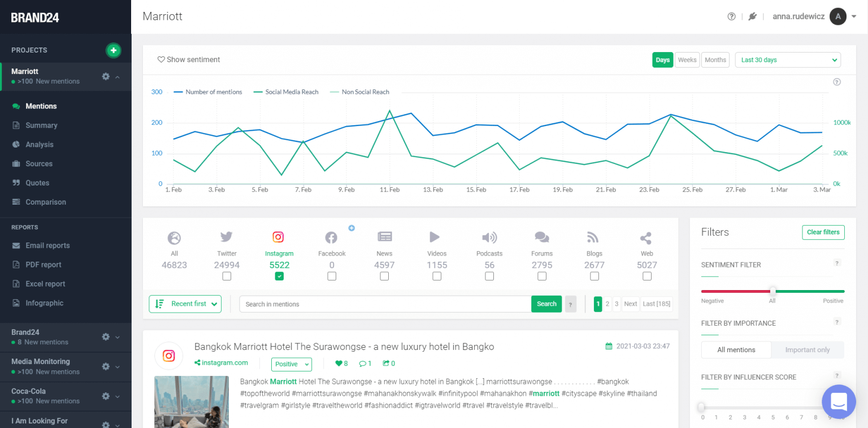Change the Positive sentiment dropdown on mention

[291, 364]
